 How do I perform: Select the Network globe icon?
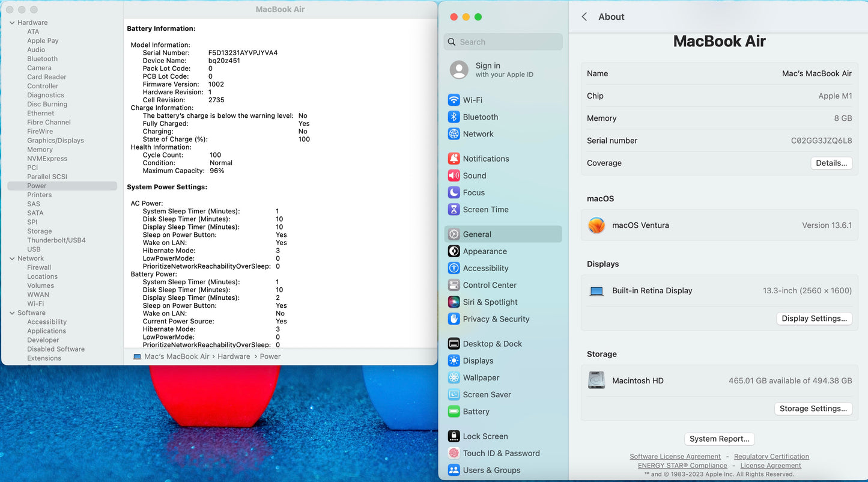click(454, 134)
